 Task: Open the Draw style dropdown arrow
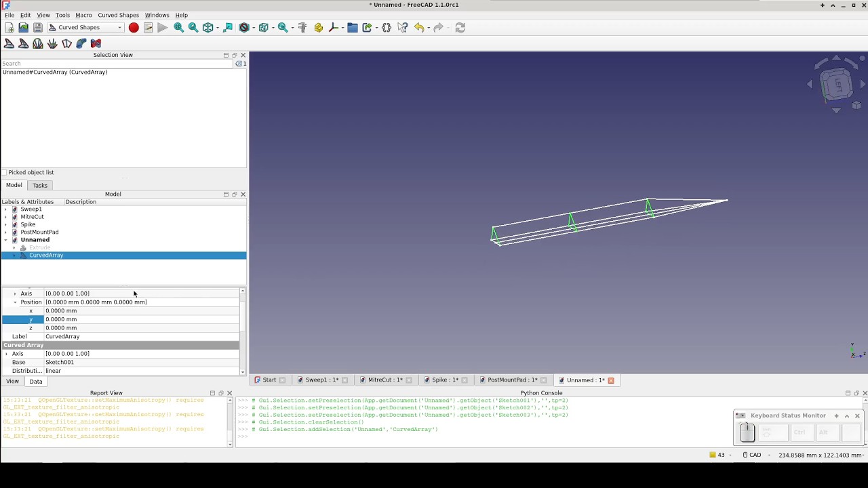coord(254,28)
